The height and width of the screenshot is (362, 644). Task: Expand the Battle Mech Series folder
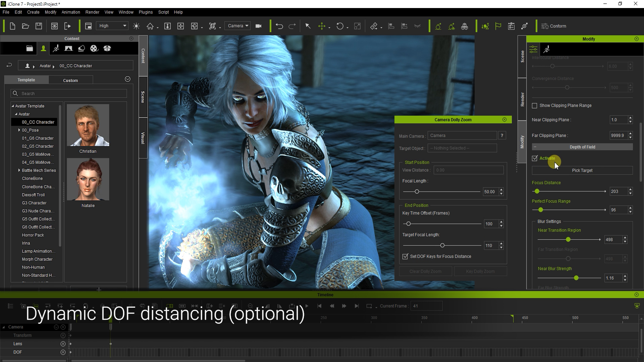click(x=19, y=170)
